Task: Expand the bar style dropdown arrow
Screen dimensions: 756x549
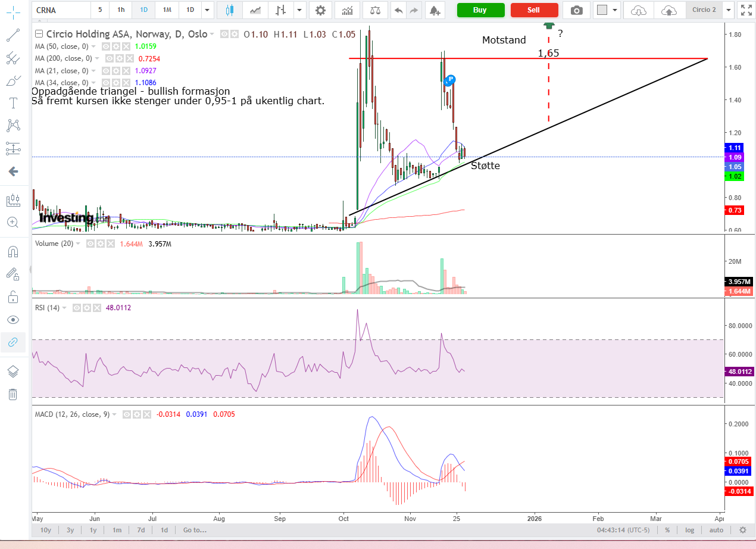Action: 299,10
